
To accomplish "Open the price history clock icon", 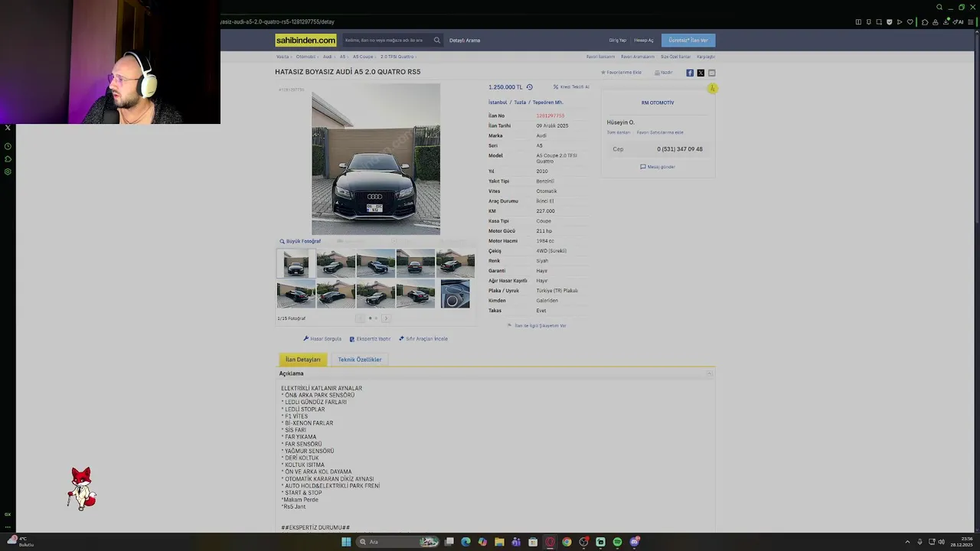I will click(x=529, y=87).
